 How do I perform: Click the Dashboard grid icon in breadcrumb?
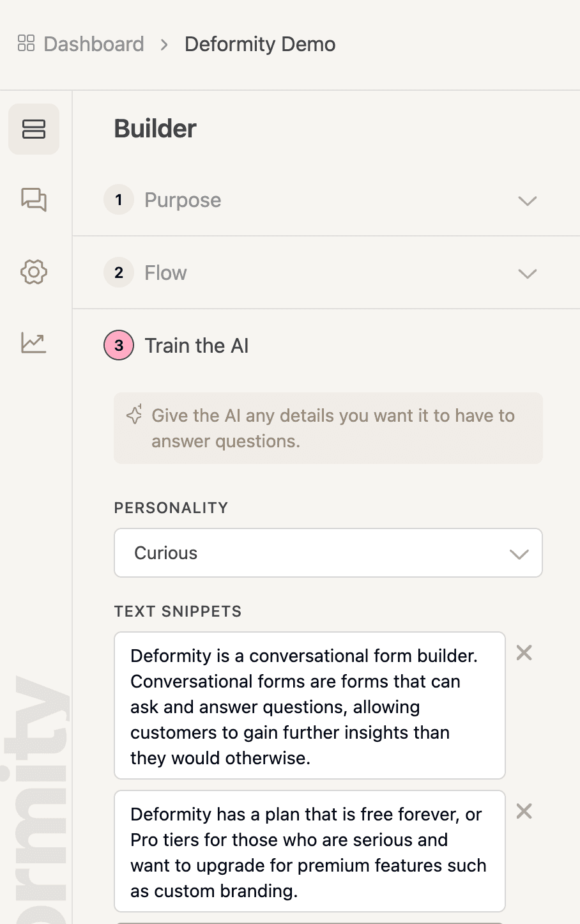coord(26,43)
